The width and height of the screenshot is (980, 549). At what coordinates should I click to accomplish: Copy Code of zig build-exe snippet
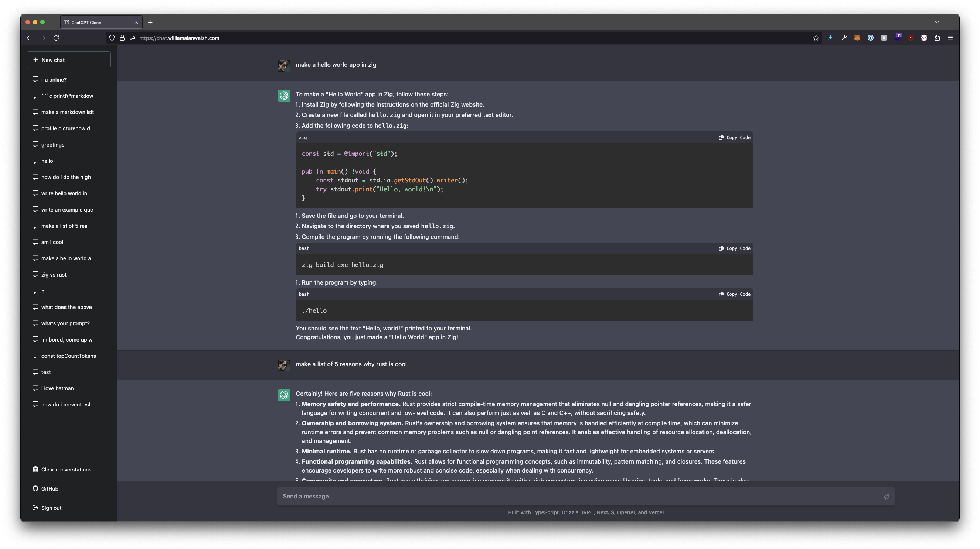[x=735, y=248]
